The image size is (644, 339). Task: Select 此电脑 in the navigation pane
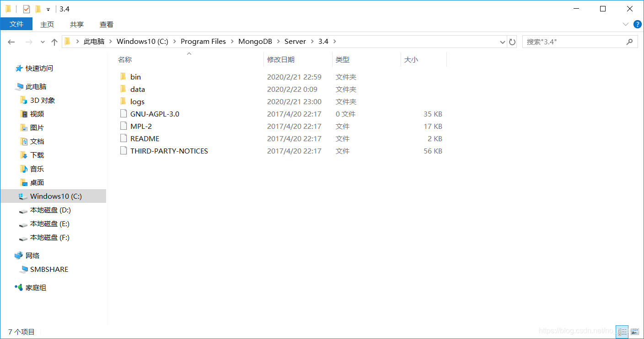point(36,87)
